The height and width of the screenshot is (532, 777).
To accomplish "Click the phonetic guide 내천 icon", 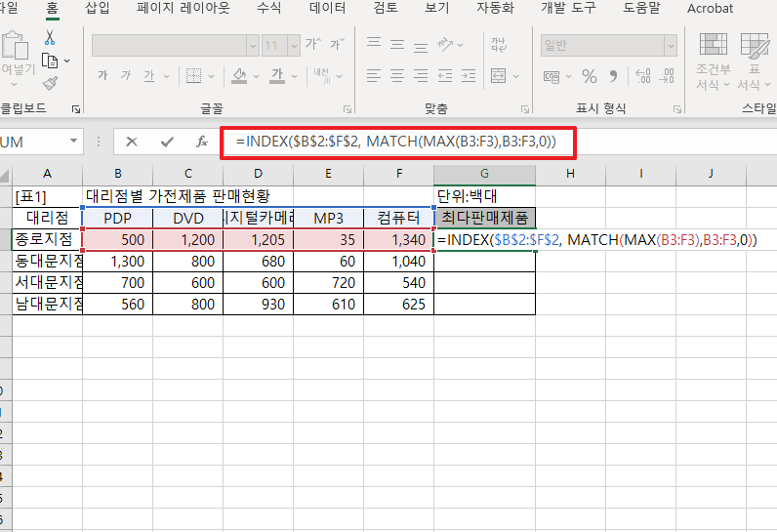I will [x=321, y=76].
